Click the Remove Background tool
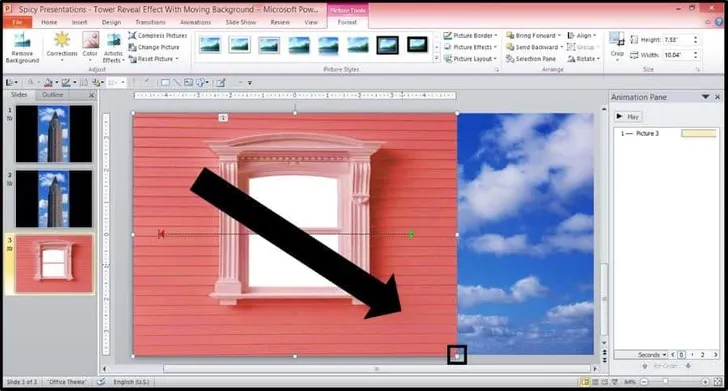Viewport: 728px width, 391px height. click(22, 48)
